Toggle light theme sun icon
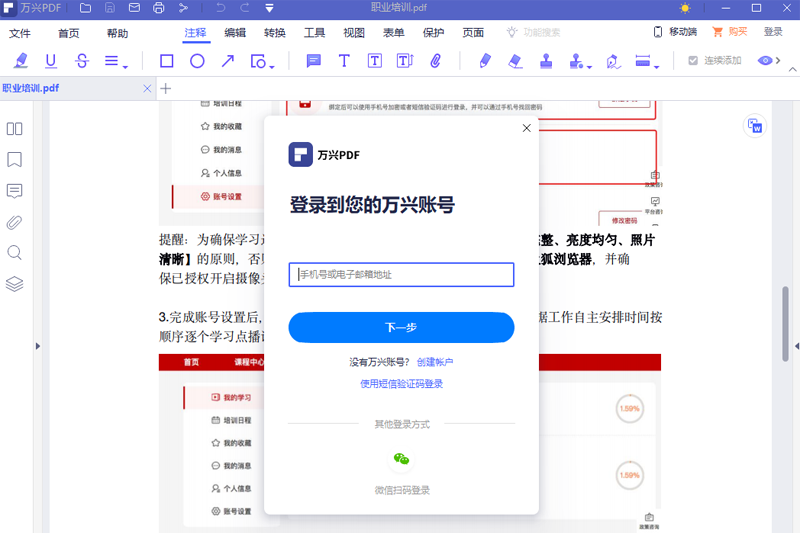This screenshot has width=800, height=533. click(685, 8)
